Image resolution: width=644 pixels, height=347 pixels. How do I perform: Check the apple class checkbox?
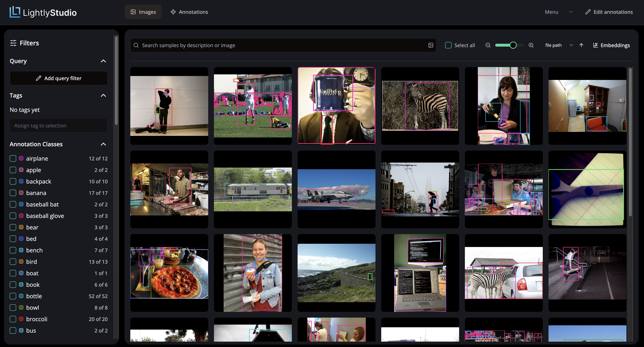point(13,170)
